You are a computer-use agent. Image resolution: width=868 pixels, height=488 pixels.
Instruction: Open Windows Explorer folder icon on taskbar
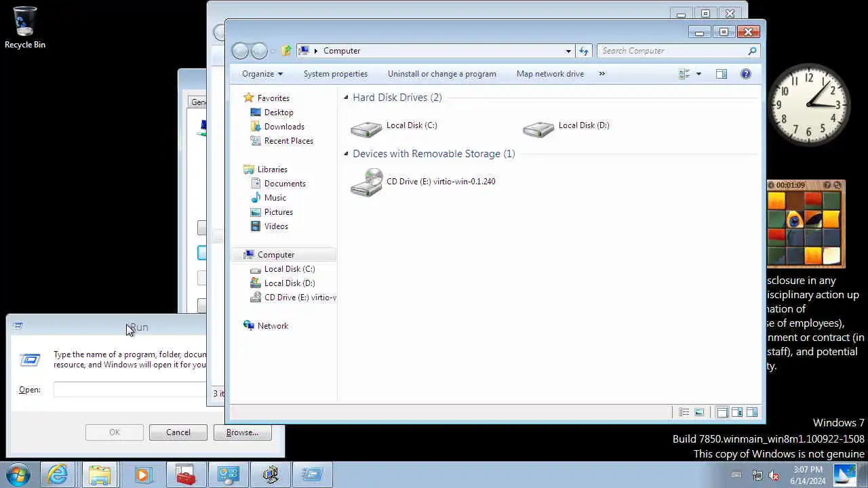coord(100,474)
